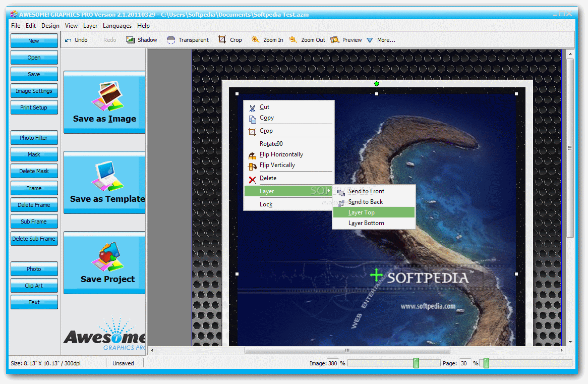Click the Page percent value field
This screenshot has width=588, height=384.
[x=465, y=363]
